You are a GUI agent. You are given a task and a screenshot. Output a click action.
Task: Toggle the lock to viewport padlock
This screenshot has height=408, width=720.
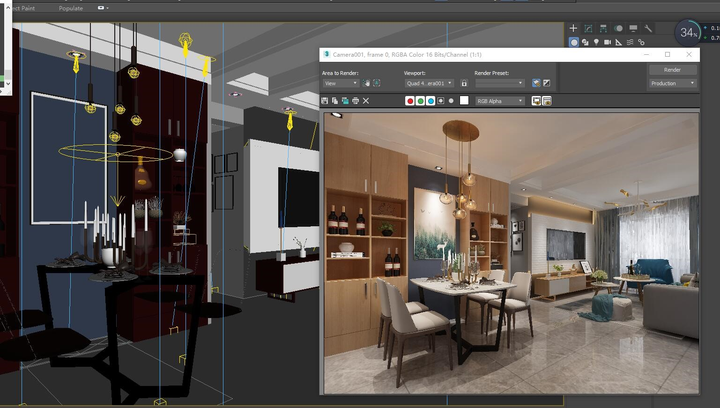pyautogui.click(x=464, y=83)
